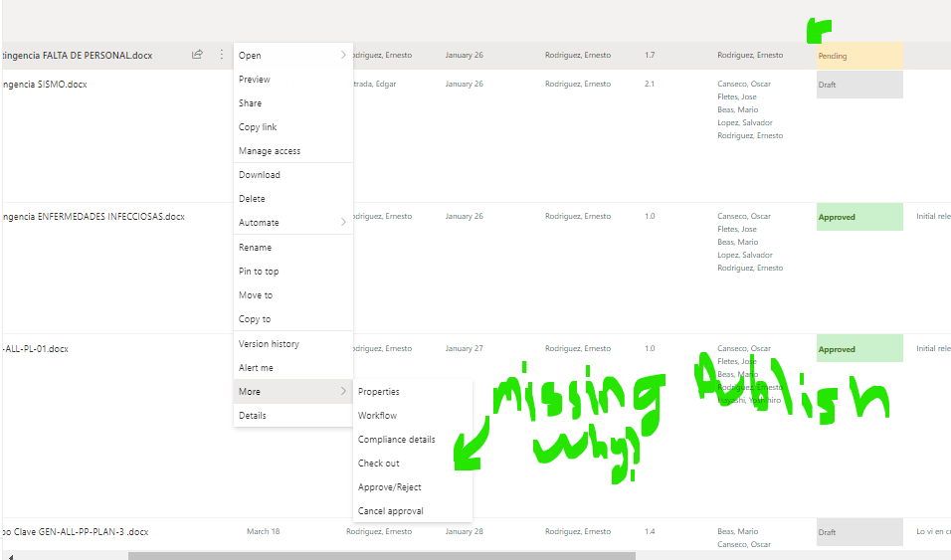Click Approved status in ALL-PL-01 row

pos(859,349)
